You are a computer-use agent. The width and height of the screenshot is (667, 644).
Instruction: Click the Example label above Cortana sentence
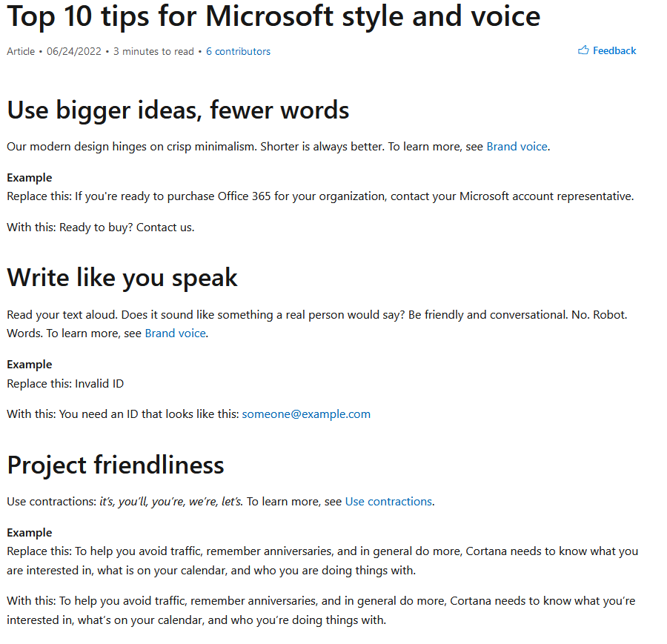pos(30,533)
